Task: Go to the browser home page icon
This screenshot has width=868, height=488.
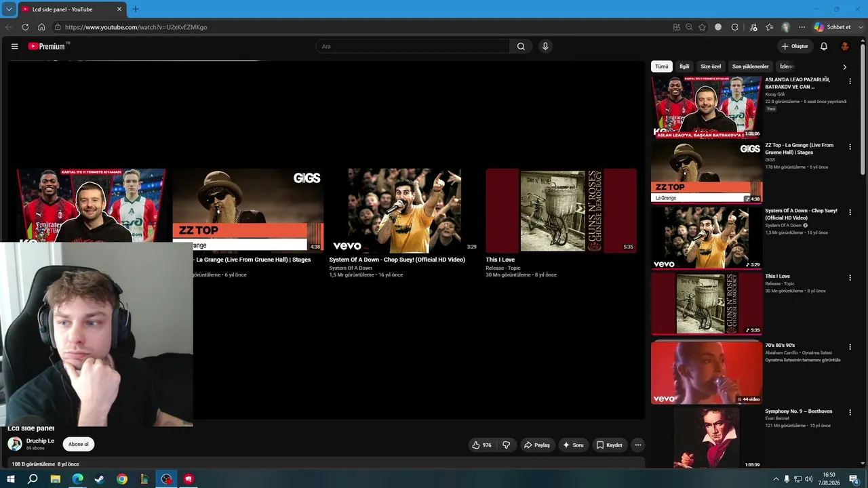Action: (x=41, y=27)
